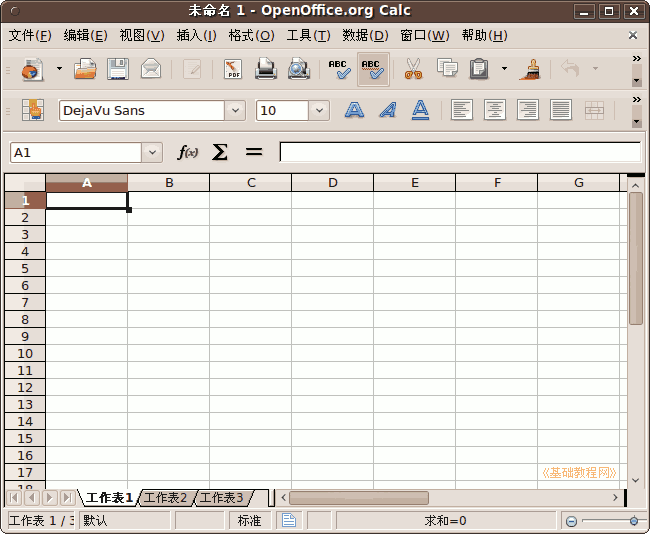
Task: Click the New document icon
Action: (33, 69)
